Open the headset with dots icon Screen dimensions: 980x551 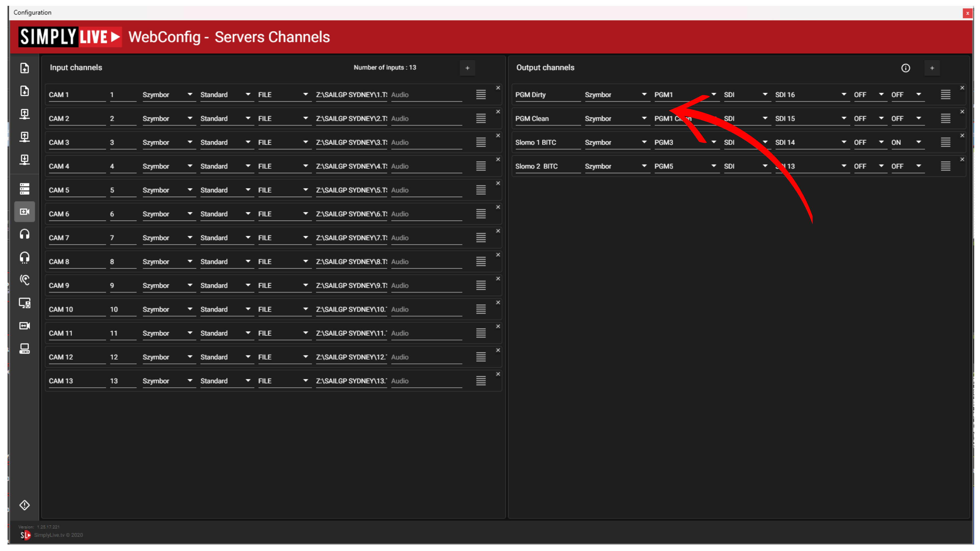point(24,257)
